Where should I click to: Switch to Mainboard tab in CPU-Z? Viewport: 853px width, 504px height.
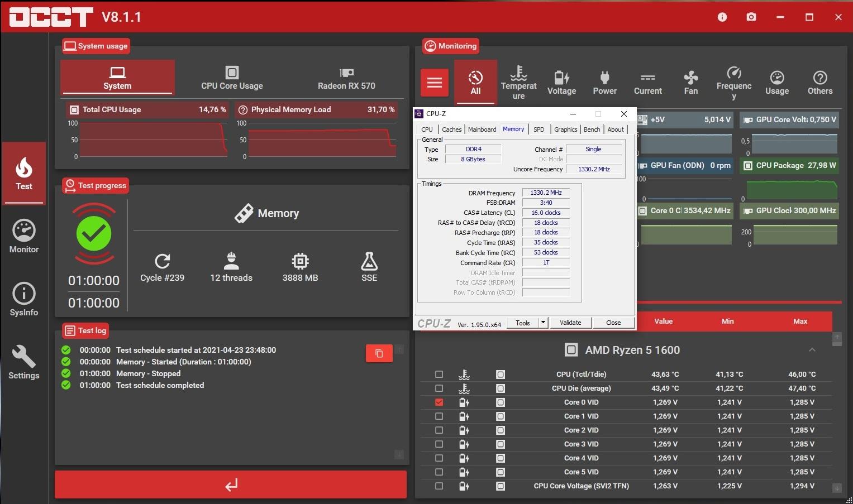482,129
